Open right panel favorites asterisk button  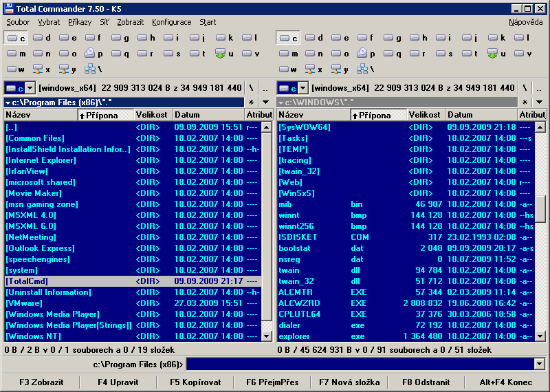pyautogui.click(x=525, y=102)
